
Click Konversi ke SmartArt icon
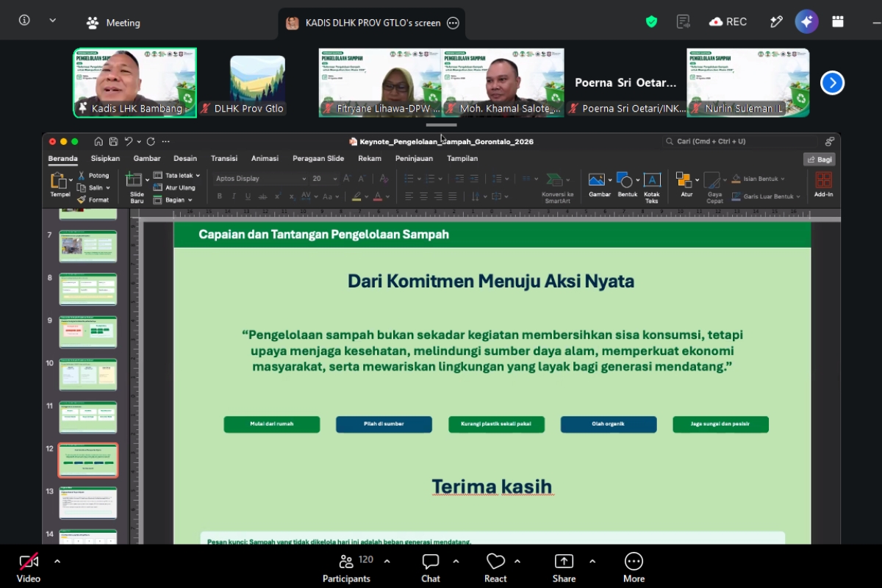tap(554, 180)
